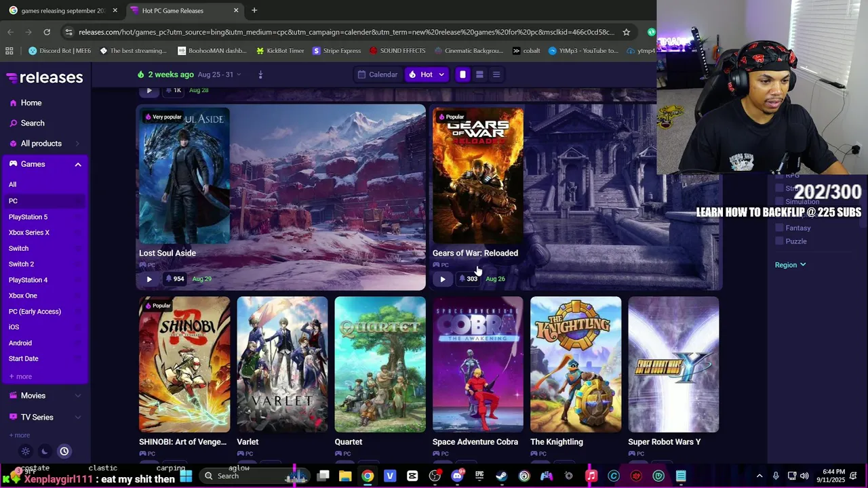The image size is (868, 488).
Task: Open the Chrome apps grid icon
Action: tap(9, 51)
